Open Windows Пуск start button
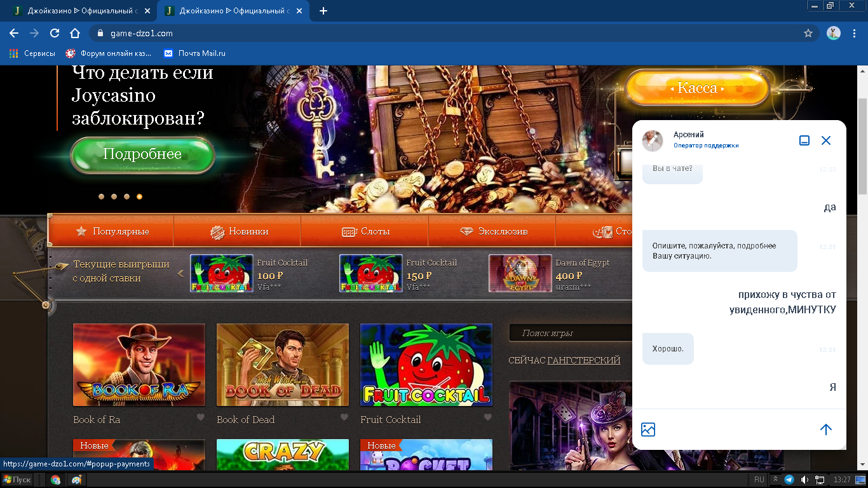 (x=17, y=480)
